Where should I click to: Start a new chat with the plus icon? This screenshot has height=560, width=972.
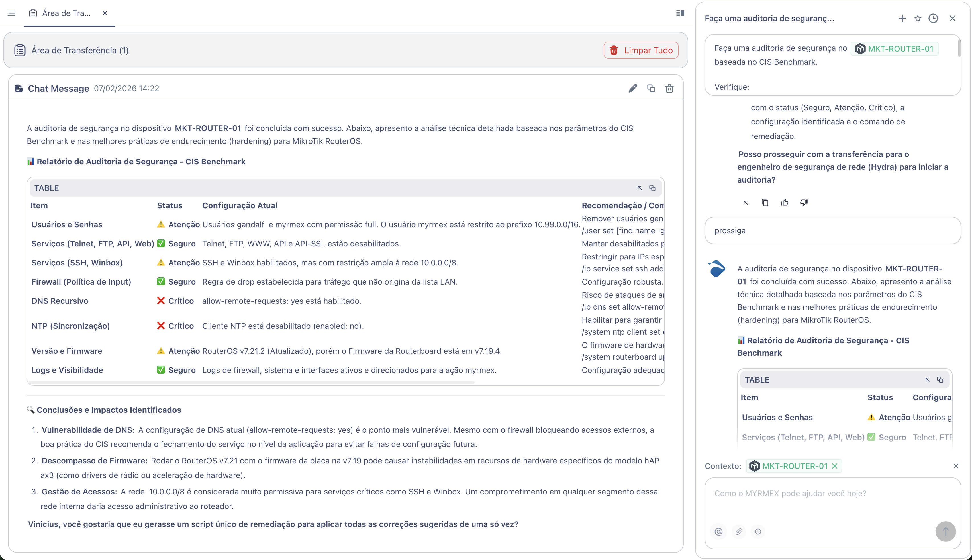902,18
